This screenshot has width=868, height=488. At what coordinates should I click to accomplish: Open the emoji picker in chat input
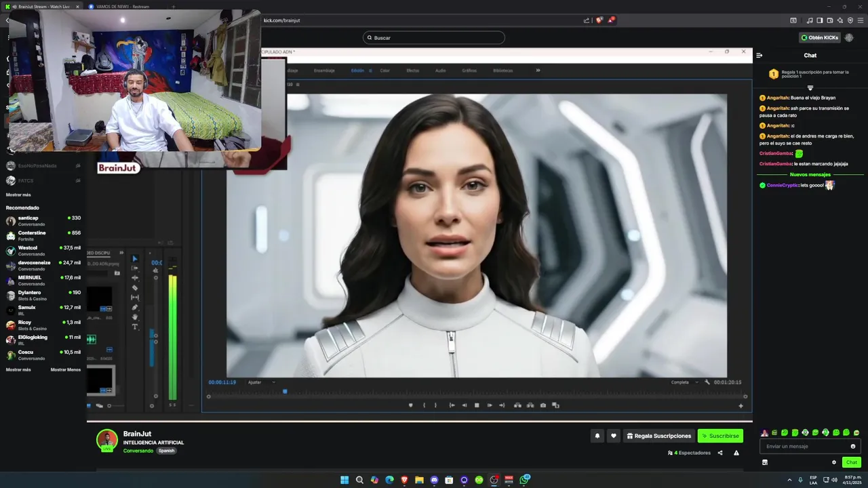click(x=853, y=447)
